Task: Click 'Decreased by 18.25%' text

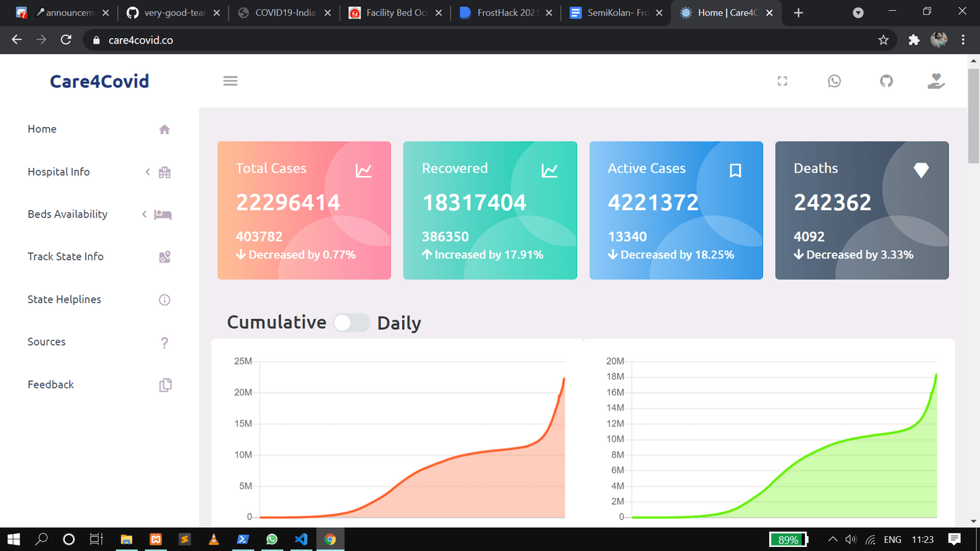Action: [677, 255]
